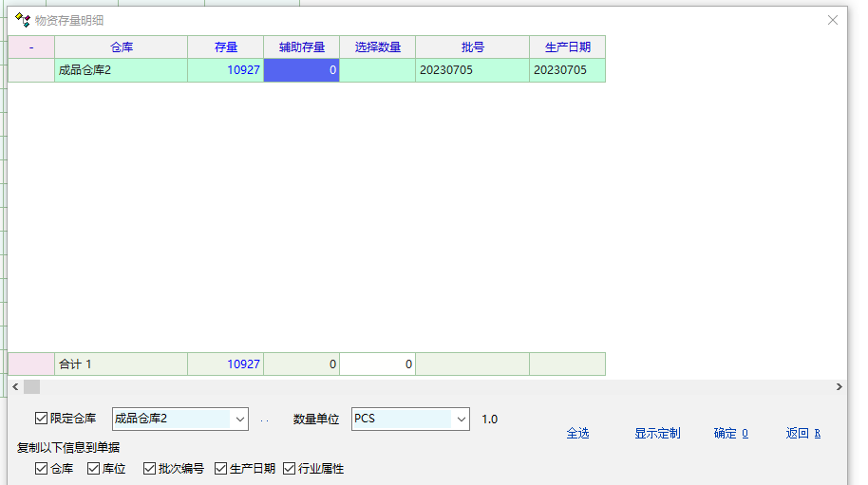The width and height of the screenshot is (868, 485).
Task: Sort by the 仓库 column header
Action: (122, 47)
